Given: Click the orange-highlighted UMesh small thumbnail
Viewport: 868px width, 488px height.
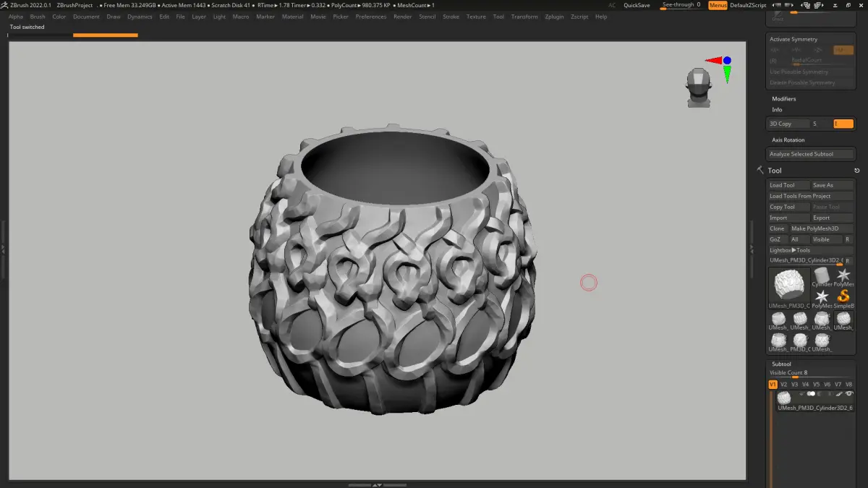Looking at the screenshot, I should [843, 320].
